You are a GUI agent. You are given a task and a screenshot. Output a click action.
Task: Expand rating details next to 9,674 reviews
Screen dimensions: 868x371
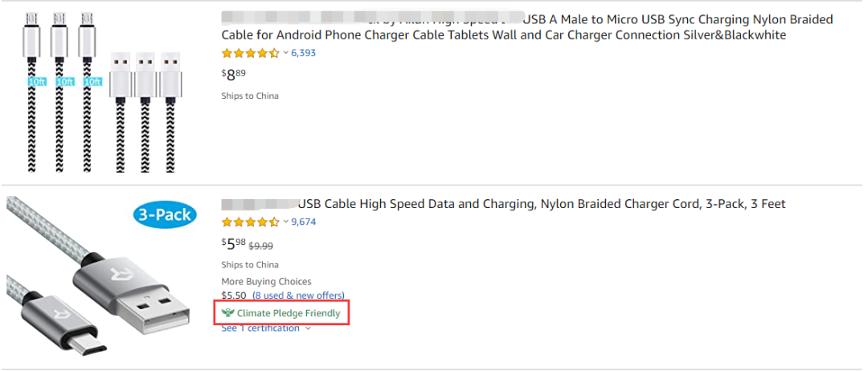pyautogui.click(x=285, y=222)
